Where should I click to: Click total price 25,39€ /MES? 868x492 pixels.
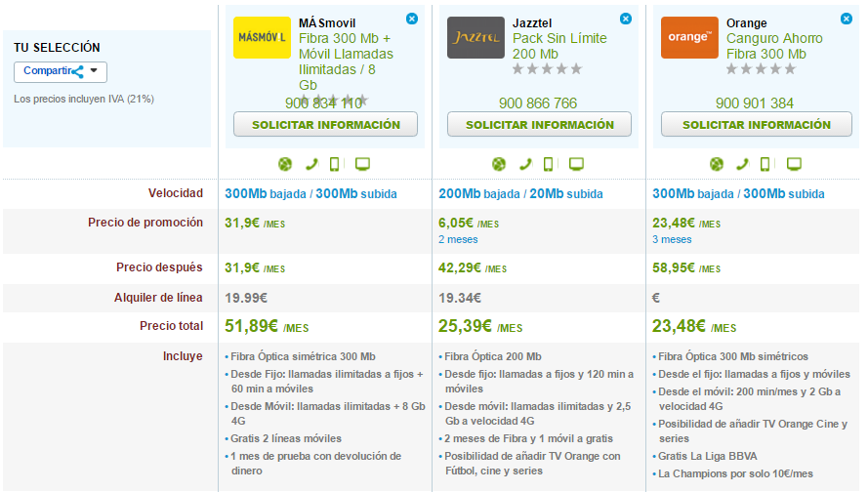coord(480,326)
